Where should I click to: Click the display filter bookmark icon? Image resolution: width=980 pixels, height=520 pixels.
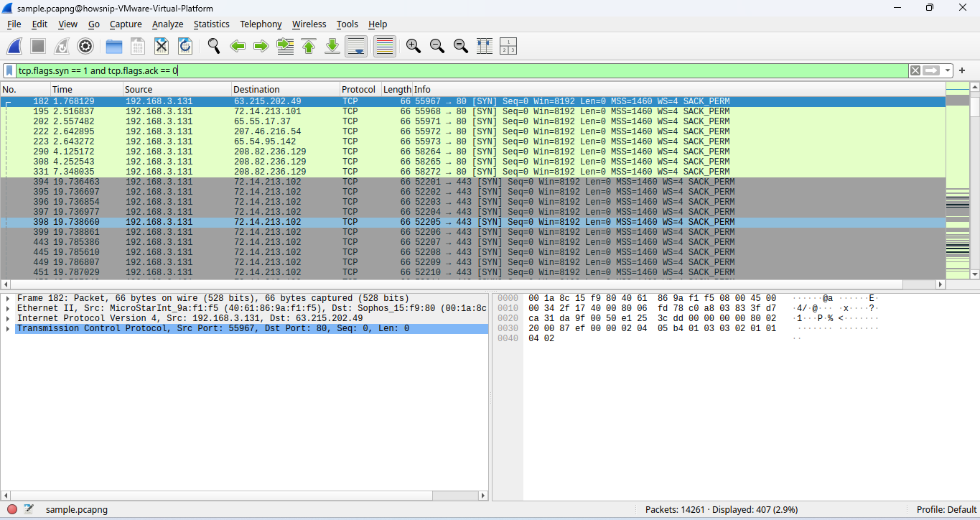(x=9, y=70)
